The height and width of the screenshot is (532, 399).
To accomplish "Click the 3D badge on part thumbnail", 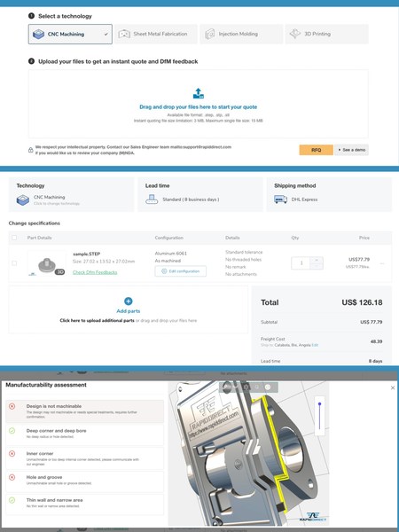I will (x=59, y=272).
